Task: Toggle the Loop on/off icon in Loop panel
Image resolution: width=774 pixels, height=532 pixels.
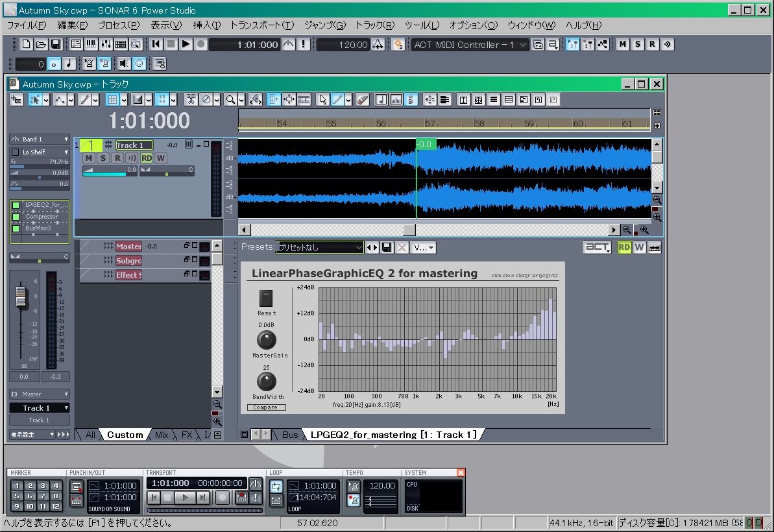Action: tap(276, 487)
